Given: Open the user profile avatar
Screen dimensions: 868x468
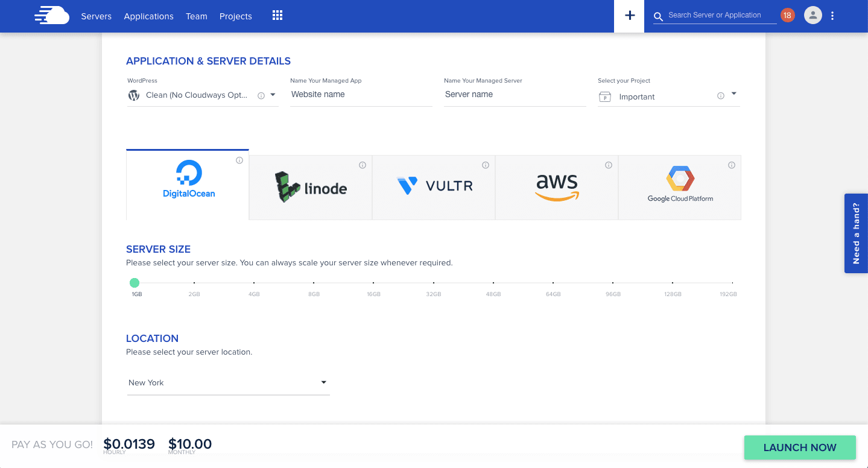Looking at the screenshot, I should 813,16.
